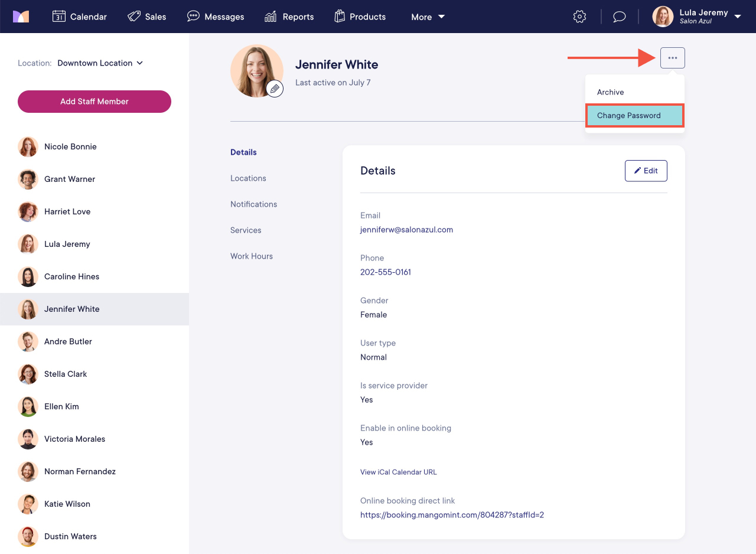The height and width of the screenshot is (554, 756).
Task: Open Products from the top navigation
Action: pos(360,17)
